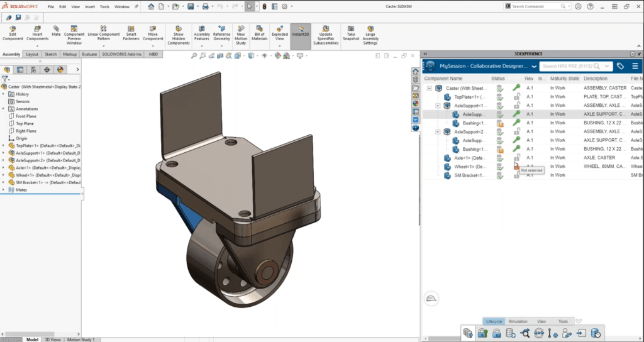644x342 pixels.
Task: Open the MySession Collaborative Designer dropdown
Action: 533,66
